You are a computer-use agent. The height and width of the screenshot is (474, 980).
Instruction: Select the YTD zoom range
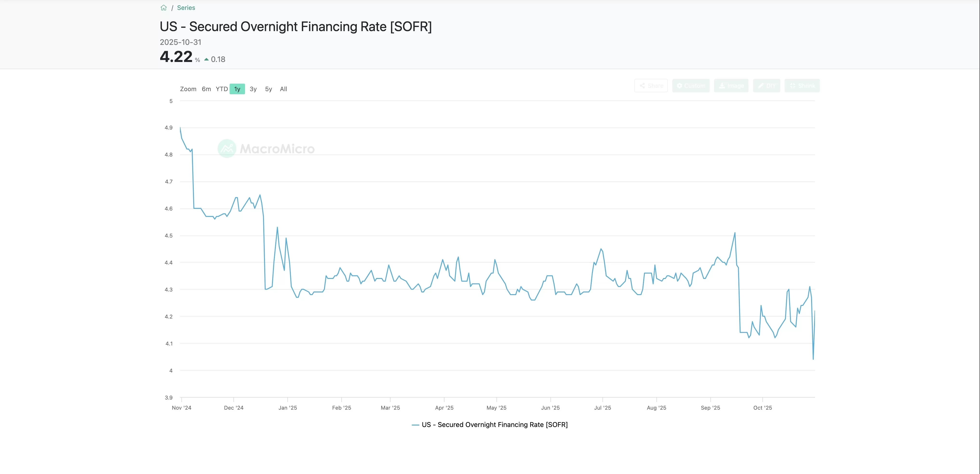[x=222, y=89]
